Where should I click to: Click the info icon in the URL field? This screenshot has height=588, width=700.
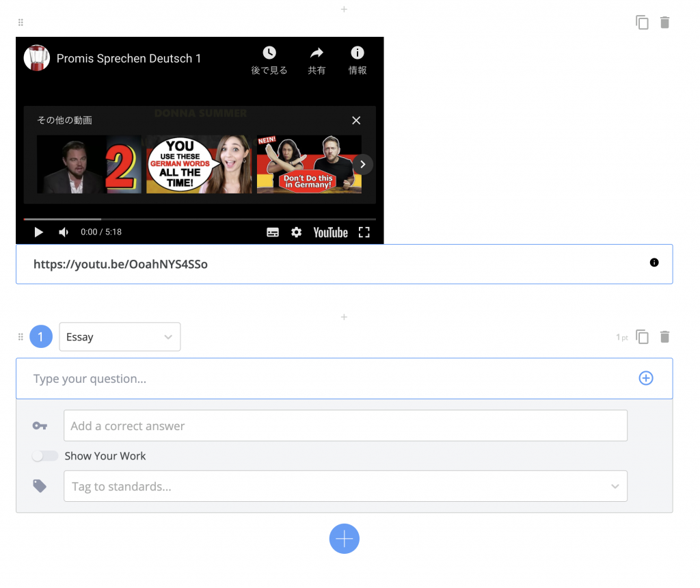(x=654, y=263)
